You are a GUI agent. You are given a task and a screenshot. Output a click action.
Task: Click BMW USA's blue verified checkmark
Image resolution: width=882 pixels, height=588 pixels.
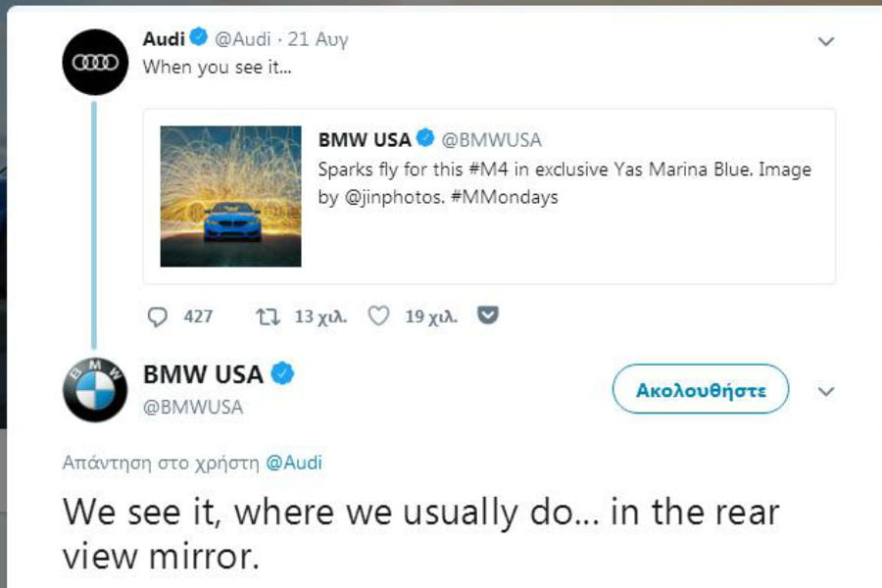282,371
